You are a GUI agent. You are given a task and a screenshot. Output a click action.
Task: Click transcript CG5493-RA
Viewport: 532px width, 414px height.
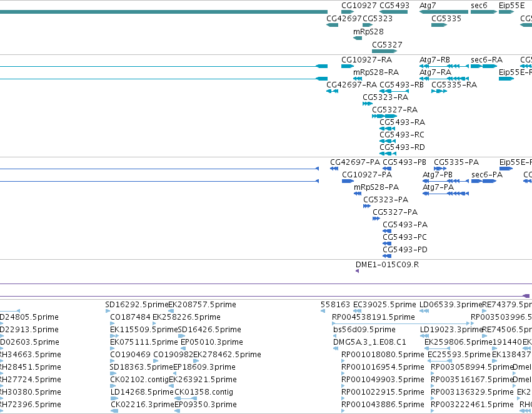click(402, 122)
